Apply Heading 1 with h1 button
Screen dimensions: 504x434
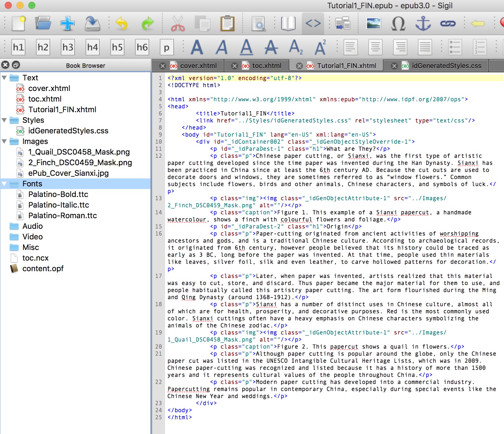(18, 47)
